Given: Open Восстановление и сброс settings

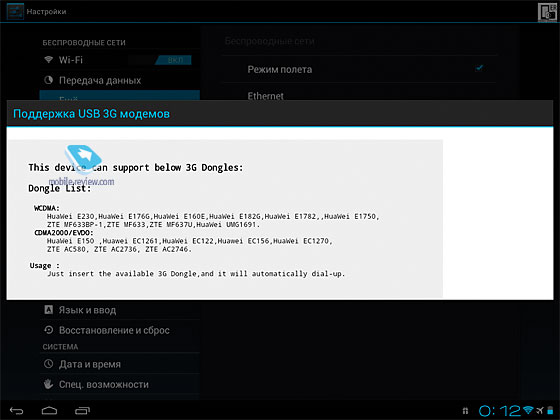Looking at the screenshot, I should click(x=120, y=330).
